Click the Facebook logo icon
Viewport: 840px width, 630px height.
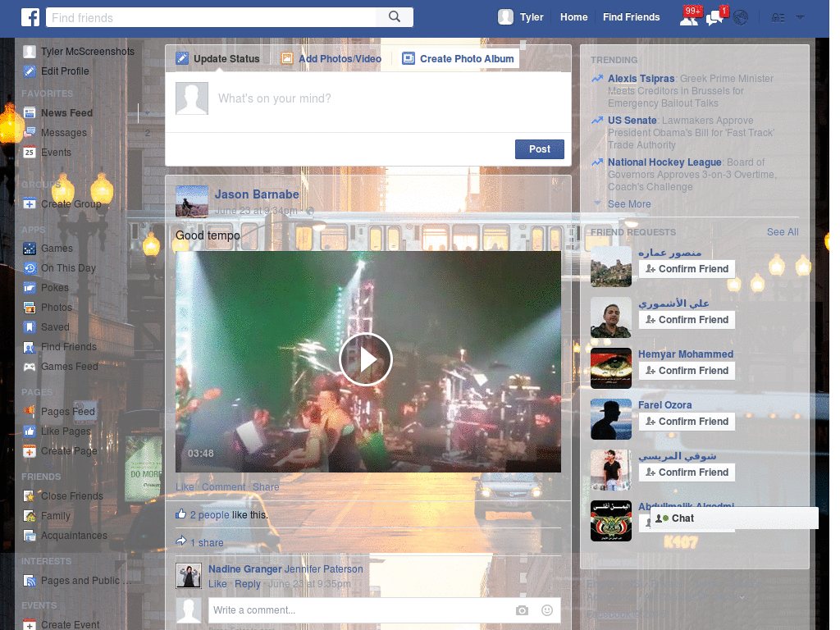click(30, 17)
